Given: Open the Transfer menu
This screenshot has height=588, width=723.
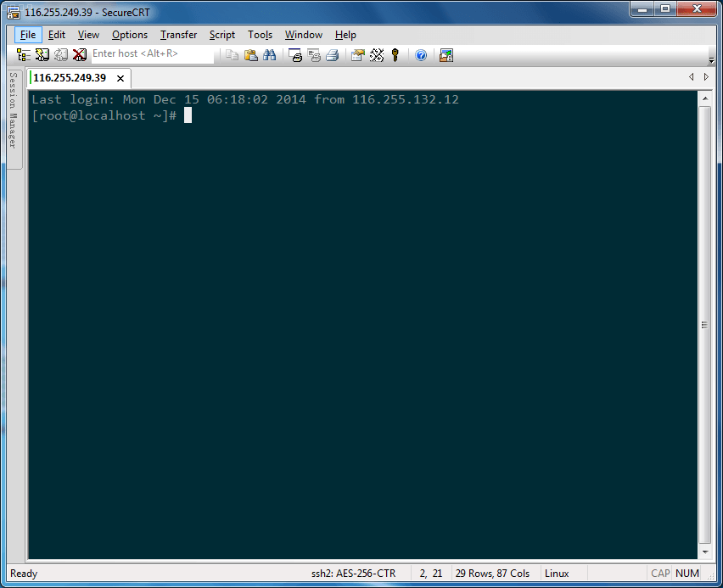Looking at the screenshot, I should coord(178,35).
